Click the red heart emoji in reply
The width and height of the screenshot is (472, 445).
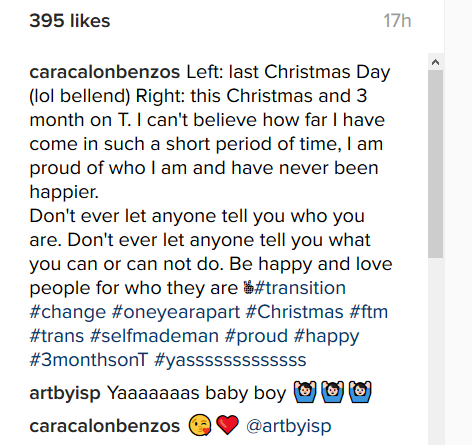point(227,425)
